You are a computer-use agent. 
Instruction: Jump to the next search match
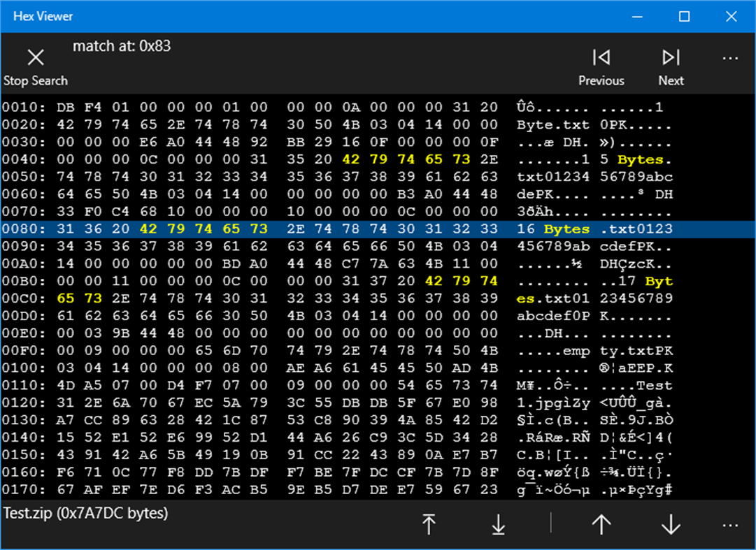[670, 57]
